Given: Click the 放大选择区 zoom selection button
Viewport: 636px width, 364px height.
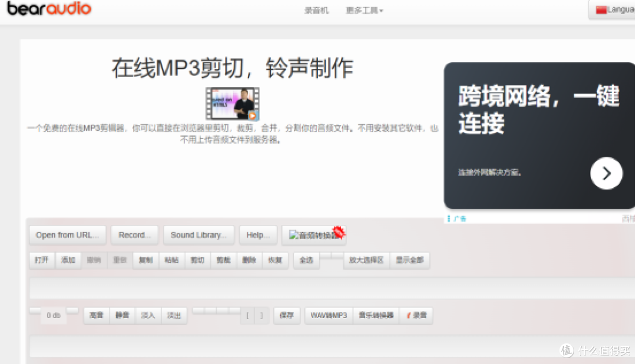Looking at the screenshot, I should [x=367, y=260].
